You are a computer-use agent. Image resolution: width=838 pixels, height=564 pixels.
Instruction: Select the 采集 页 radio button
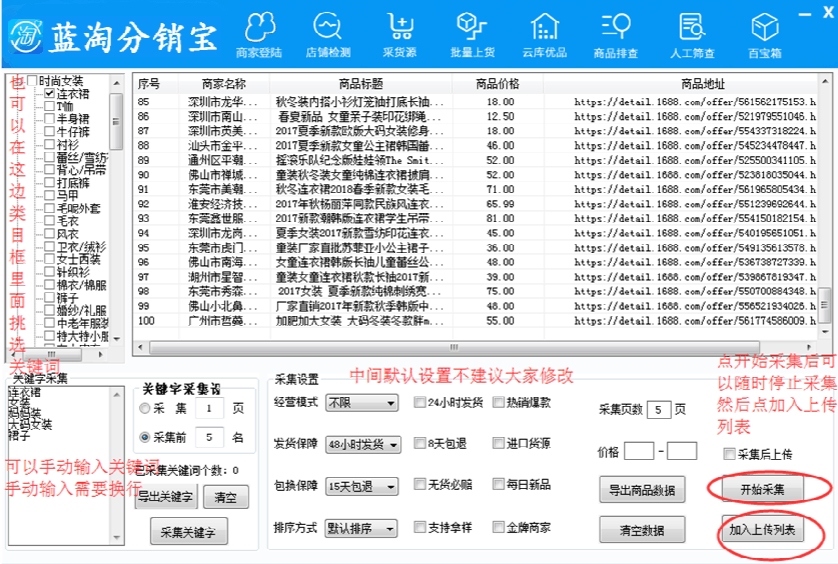(x=144, y=408)
